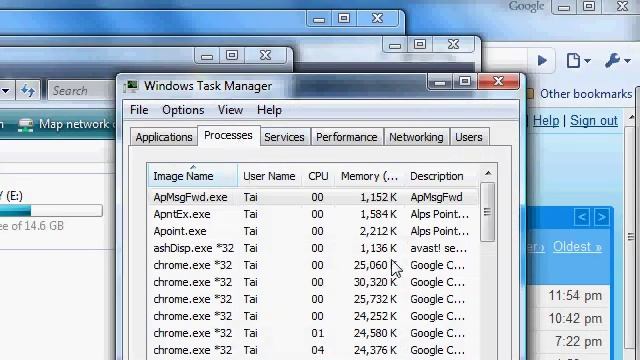Switch to the Applications tab
The image size is (640, 360).
point(164,137)
